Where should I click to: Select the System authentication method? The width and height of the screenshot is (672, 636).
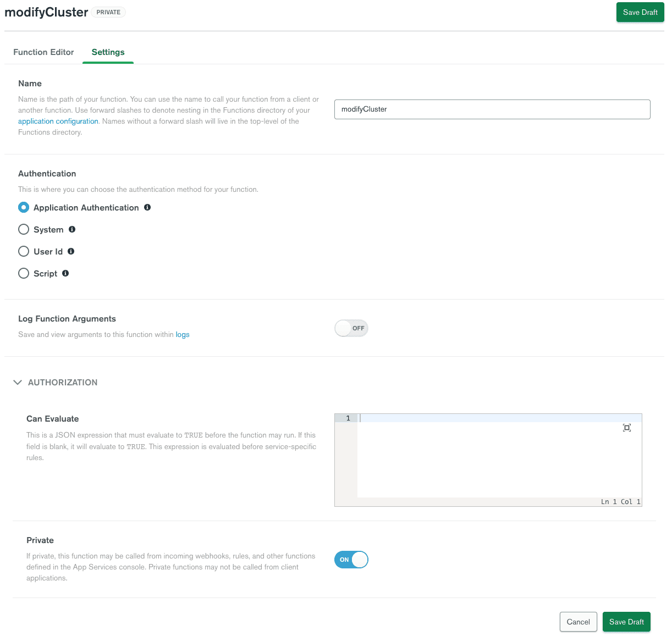[24, 229]
